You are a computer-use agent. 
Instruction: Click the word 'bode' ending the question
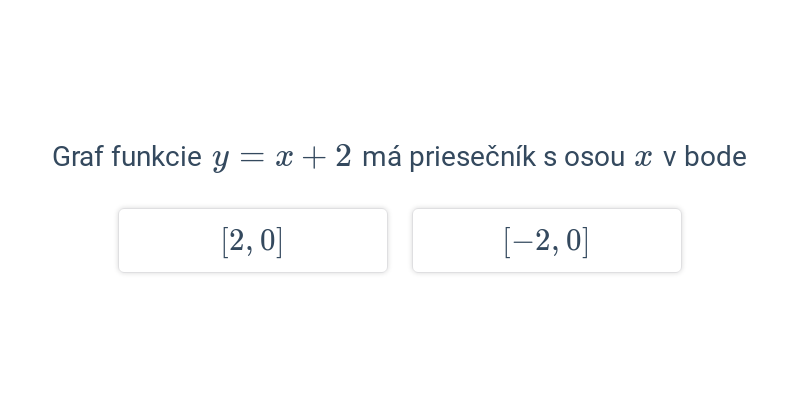tap(715, 157)
